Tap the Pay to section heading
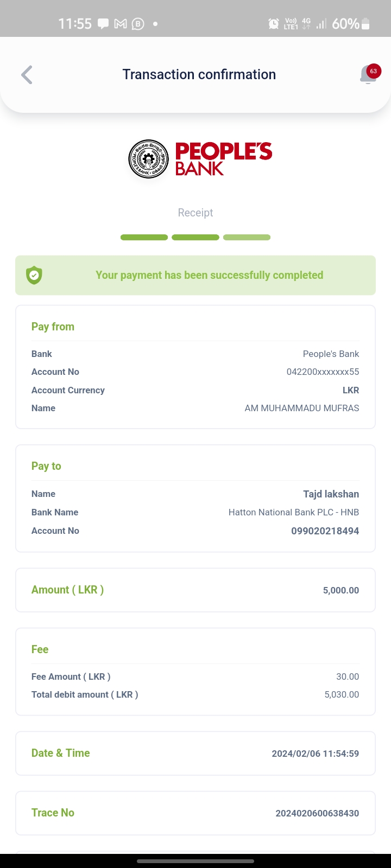This screenshot has width=391, height=868. point(46,466)
